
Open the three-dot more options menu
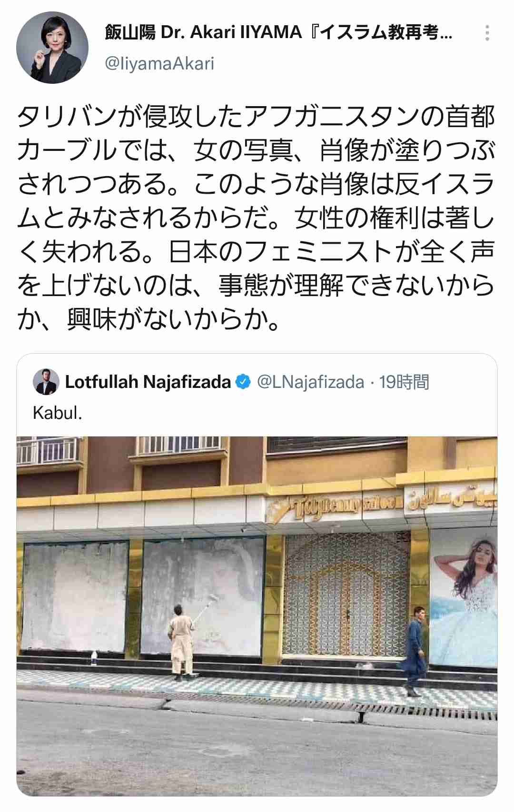pyautogui.click(x=487, y=33)
